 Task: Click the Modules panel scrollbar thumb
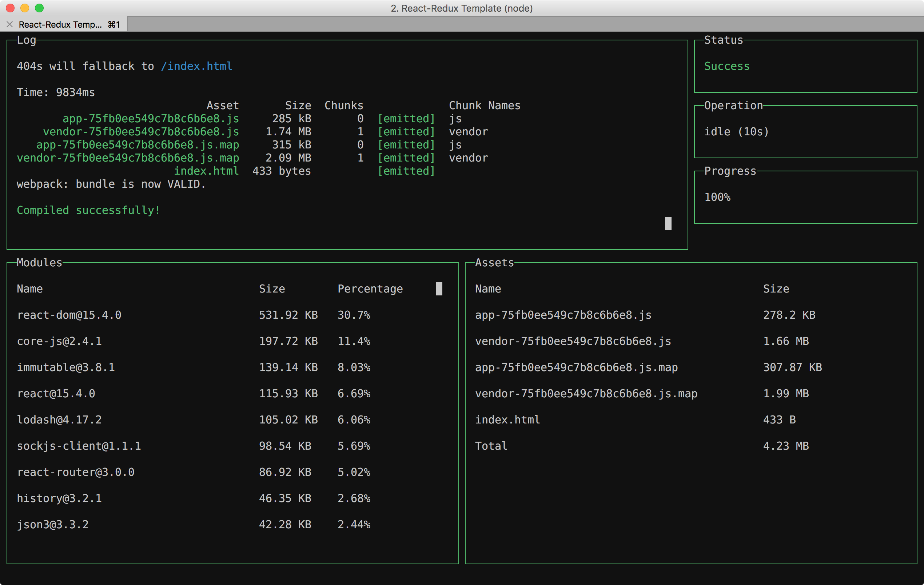coord(439,288)
